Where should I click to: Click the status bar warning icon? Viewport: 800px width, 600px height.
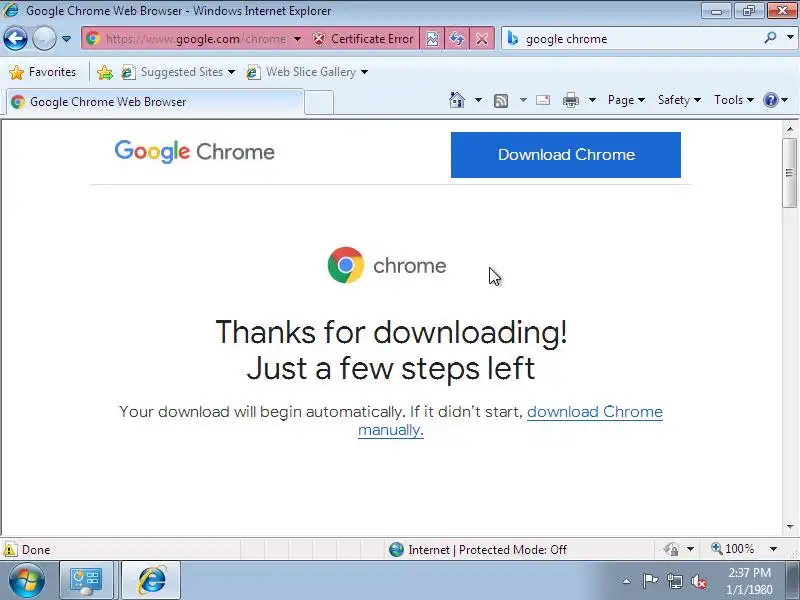click(x=10, y=549)
